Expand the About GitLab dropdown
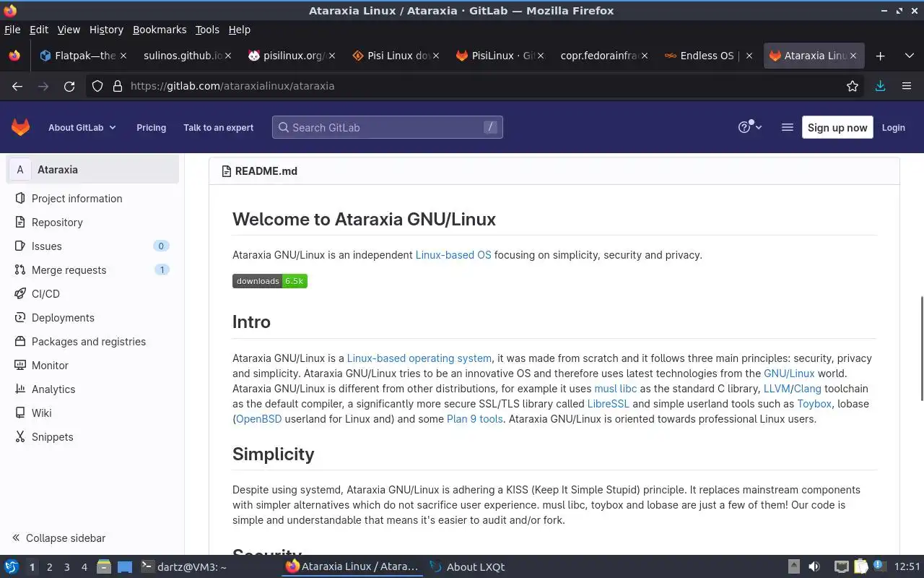 coord(82,127)
